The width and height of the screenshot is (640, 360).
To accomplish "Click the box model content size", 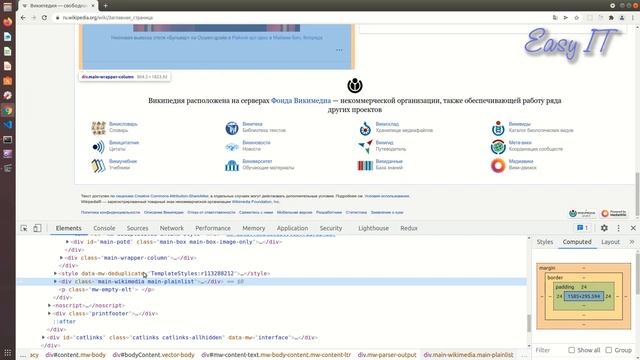I will pos(584,296).
